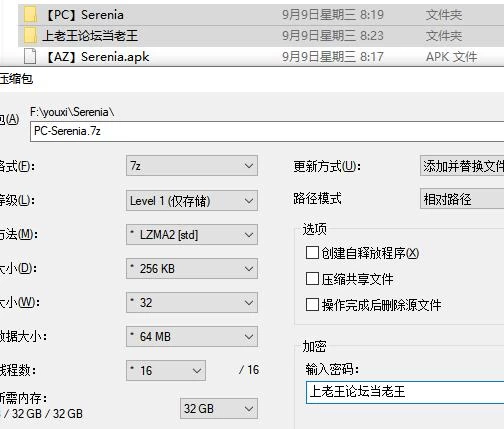Screen dimensions: 504x429
Task: Open the Level 1 (仅存储) compression level dropdown
Action: click(x=192, y=201)
